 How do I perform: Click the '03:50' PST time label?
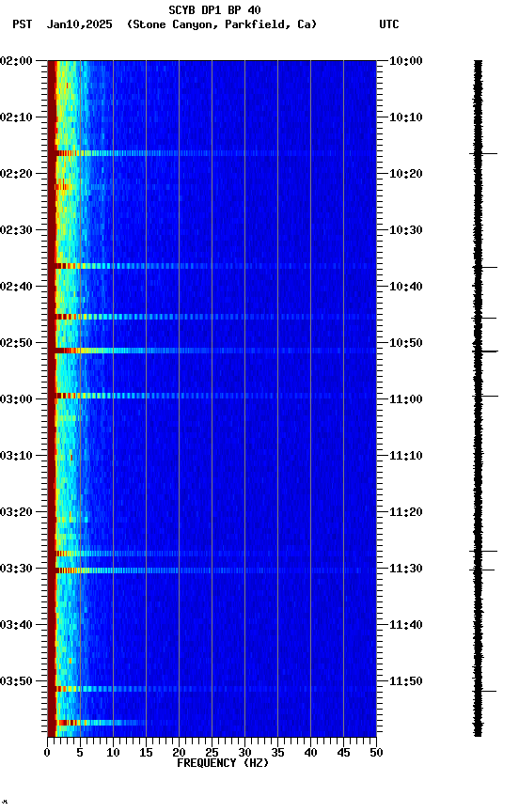(16, 682)
